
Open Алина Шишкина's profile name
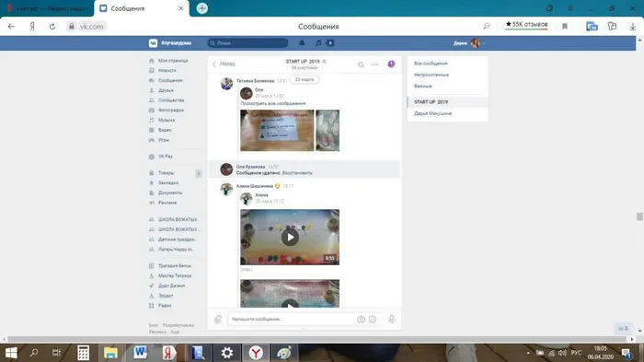(x=255, y=186)
